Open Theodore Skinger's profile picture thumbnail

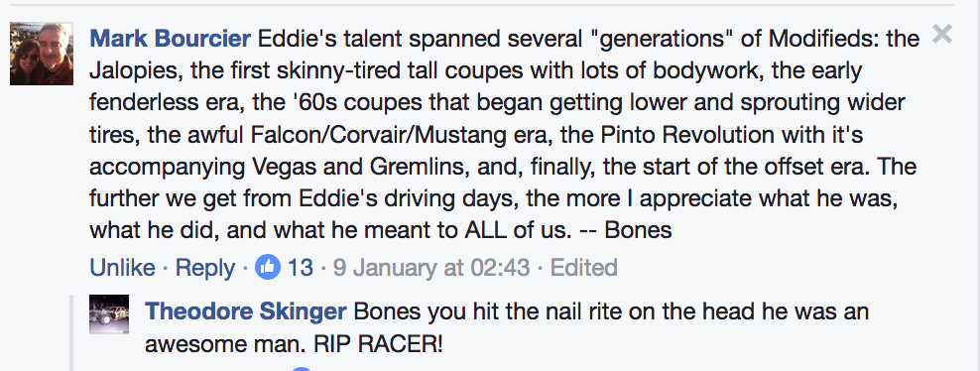(x=109, y=314)
